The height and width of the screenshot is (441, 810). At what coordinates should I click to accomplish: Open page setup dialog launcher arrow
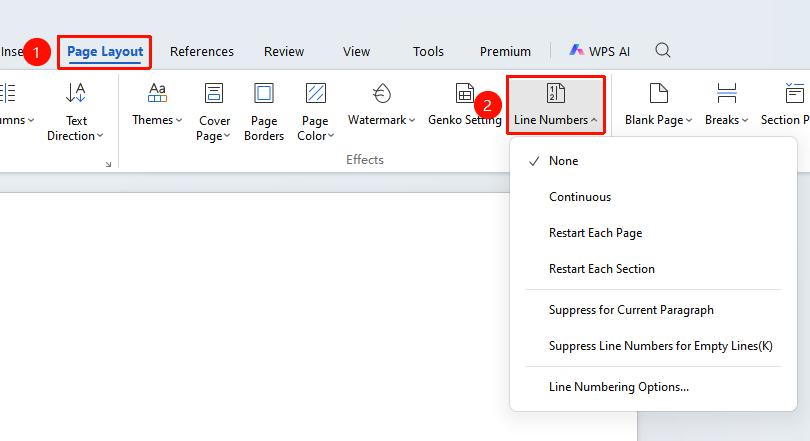(108, 164)
